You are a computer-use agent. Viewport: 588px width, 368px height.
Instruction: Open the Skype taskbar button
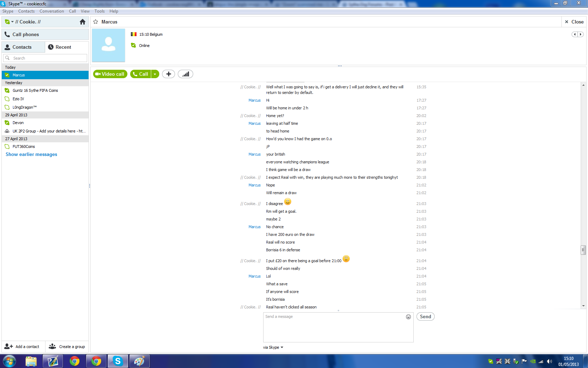tap(118, 361)
